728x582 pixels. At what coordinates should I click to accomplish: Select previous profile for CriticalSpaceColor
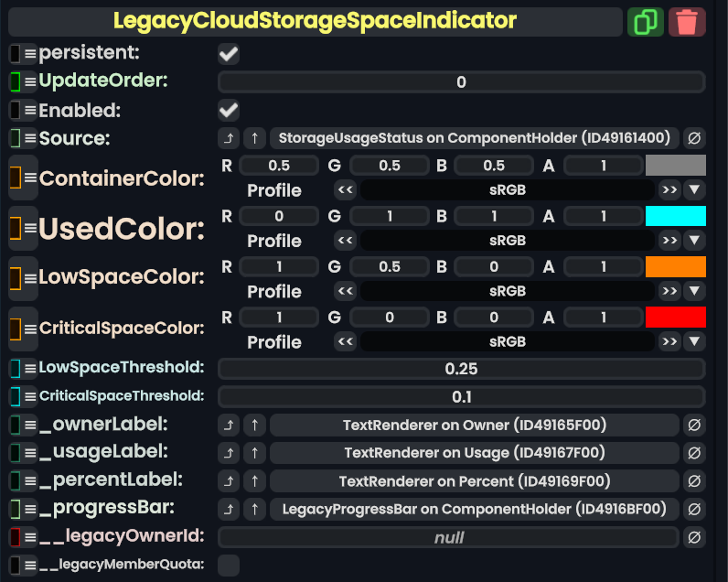coord(345,341)
